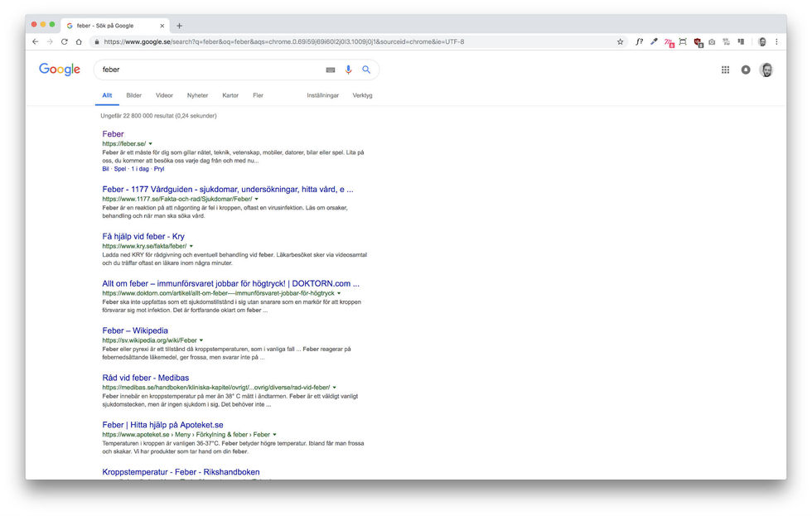This screenshot has height=516, width=812.
Task: Switch to the Bilder tab
Action: tap(133, 95)
